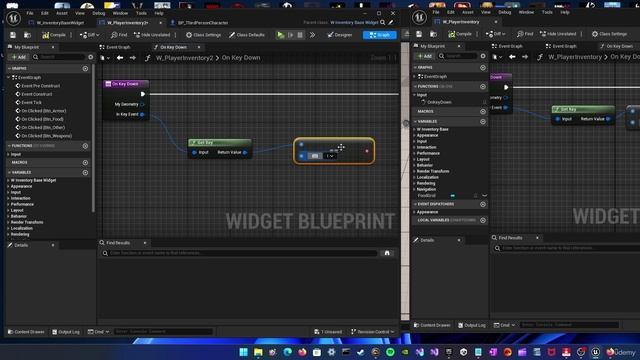Compile the W_PlayerInventory2 blueprint

pos(54,35)
